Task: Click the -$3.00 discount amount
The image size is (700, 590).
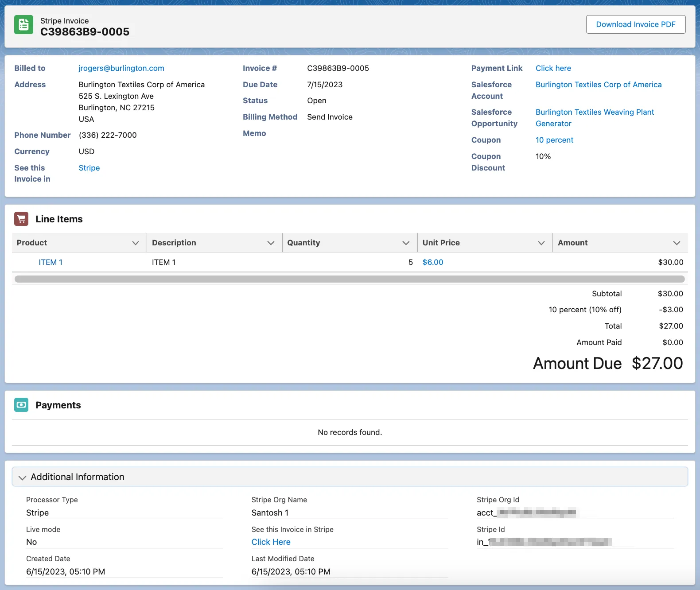Action: 671,310
